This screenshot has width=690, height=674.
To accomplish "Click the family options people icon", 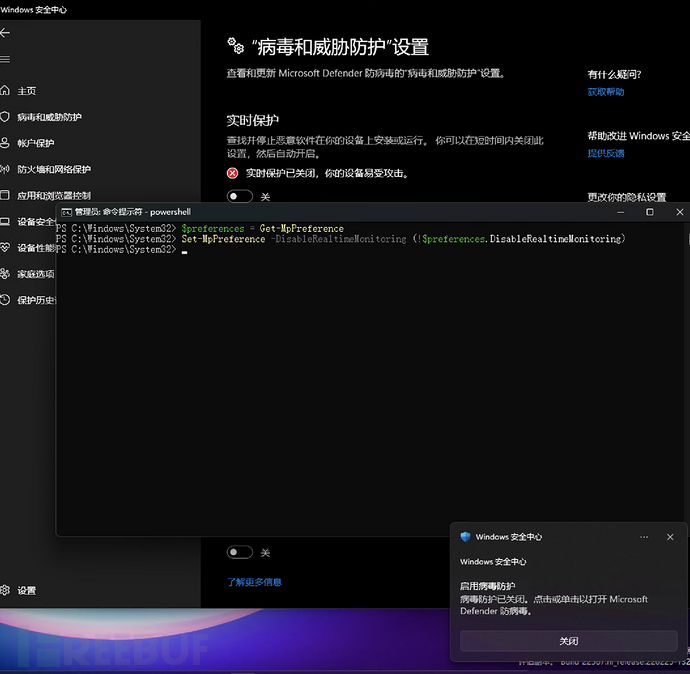I will pyautogui.click(x=5, y=274).
